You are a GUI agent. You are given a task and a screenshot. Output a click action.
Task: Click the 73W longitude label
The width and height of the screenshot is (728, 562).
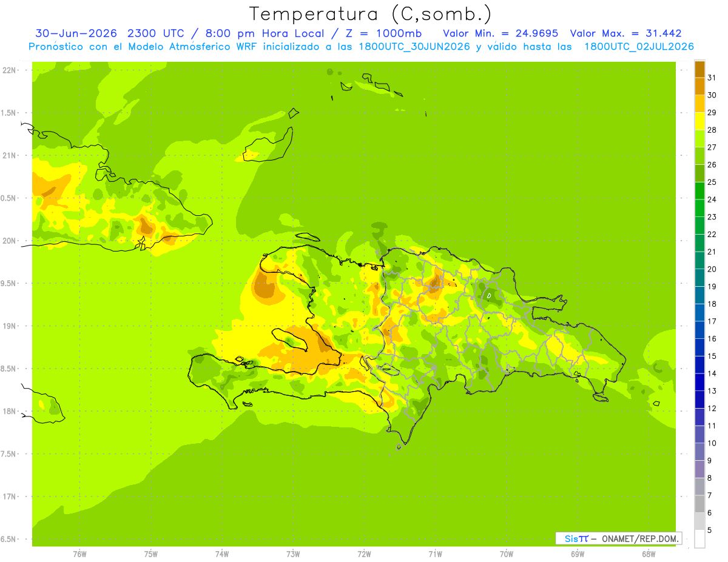pyautogui.click(x=293, y=554)
